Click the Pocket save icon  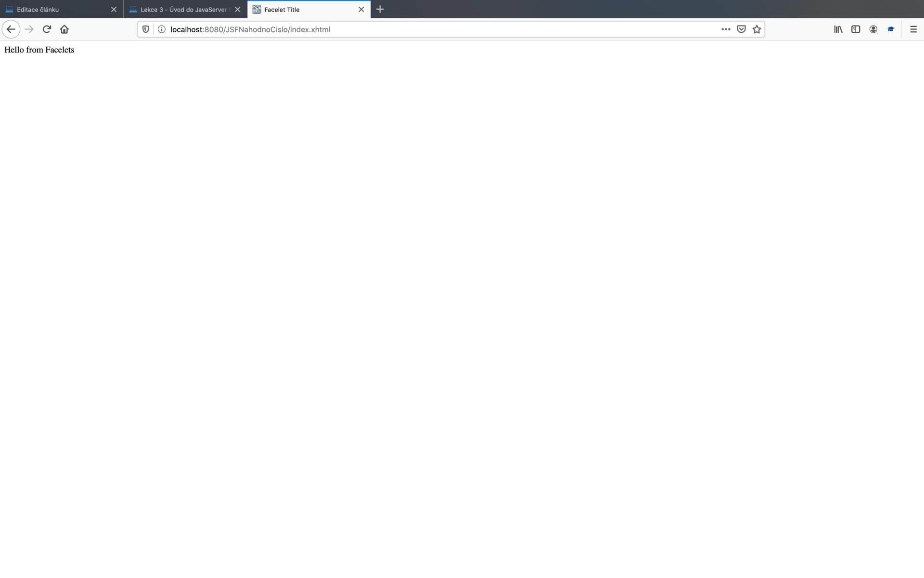(741, 29)
